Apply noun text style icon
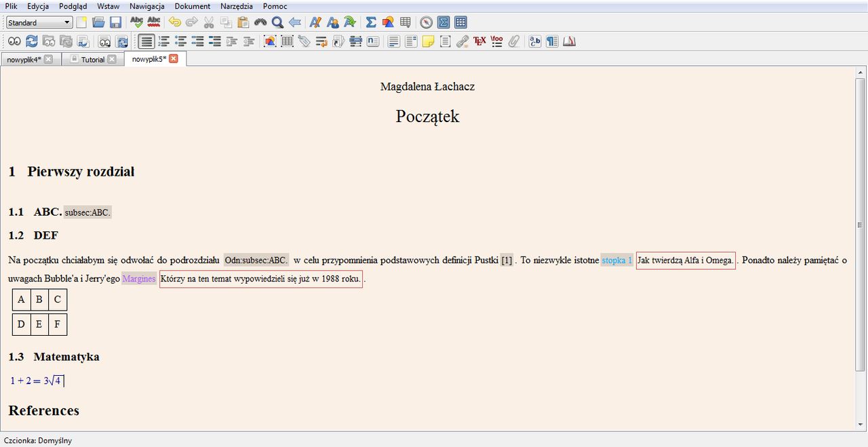Viewport: 868px width, 447px height. tap(333, 22)
